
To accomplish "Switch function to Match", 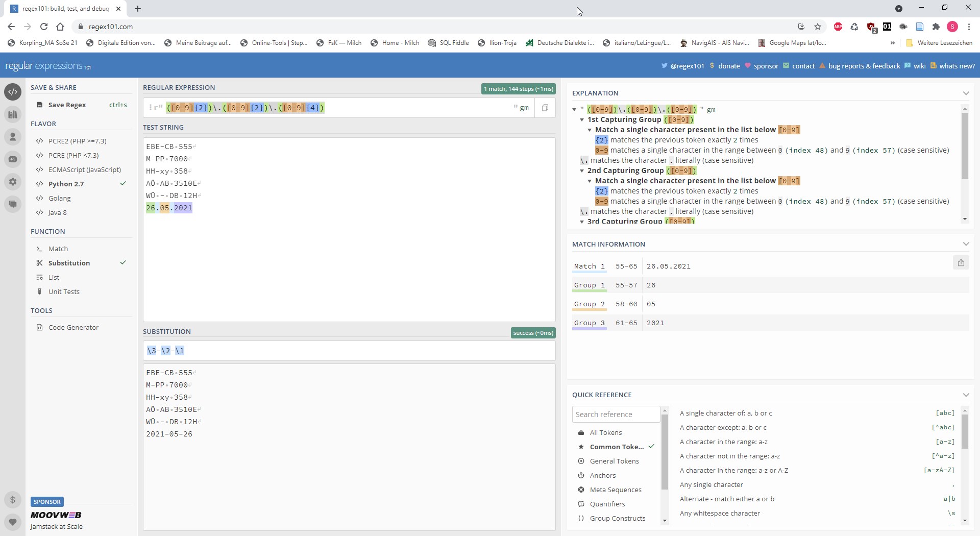I will tap(58, 249).
